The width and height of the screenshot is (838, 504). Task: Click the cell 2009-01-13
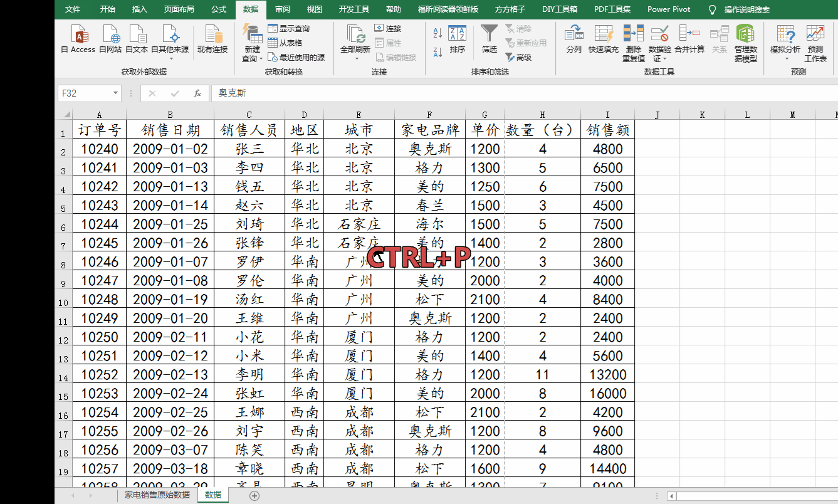click(170, 186)
